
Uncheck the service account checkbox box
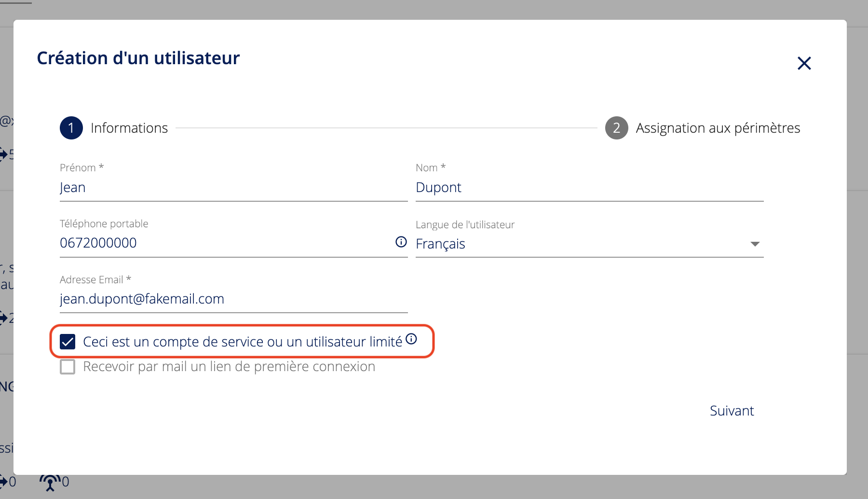pyautogui.click(x=68, y=342)
